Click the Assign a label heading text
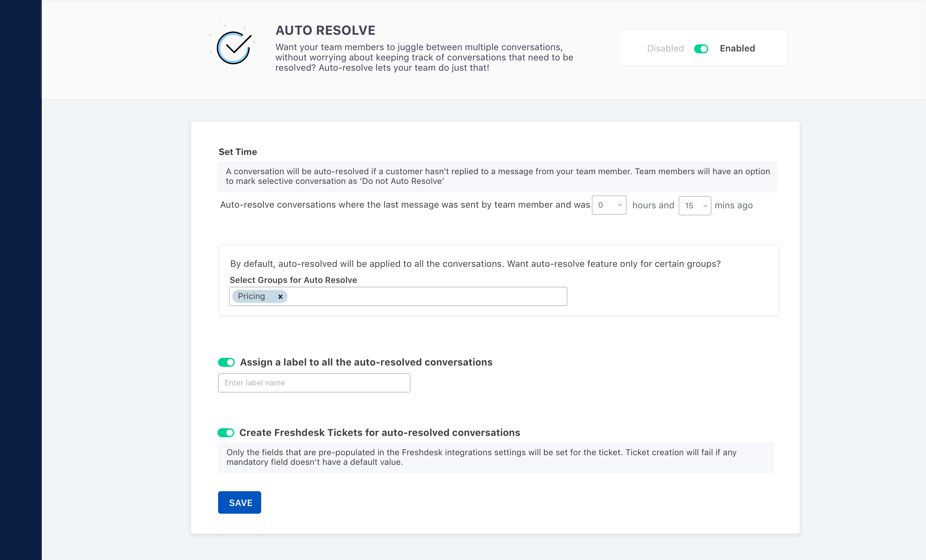The height and width of the screenshot is (560, 926). tap(366, 362)
